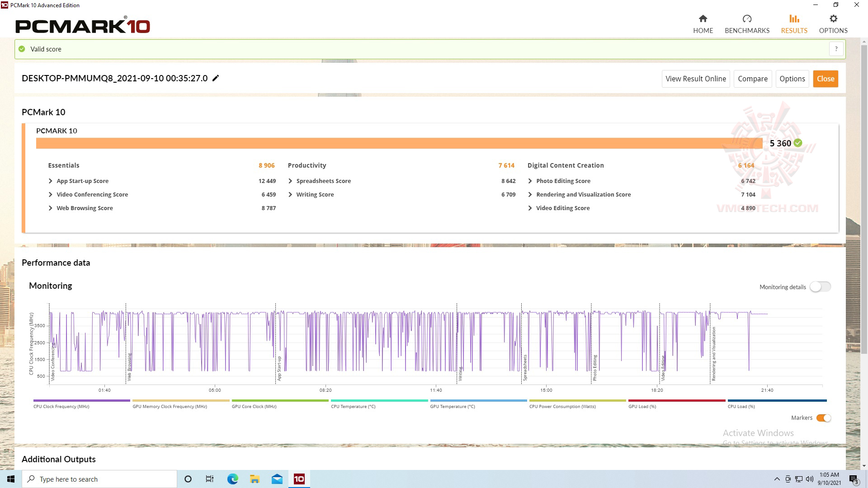Open the Benchmarks gauge icon
Screen dimensions: 868x488
pos(747,19)
